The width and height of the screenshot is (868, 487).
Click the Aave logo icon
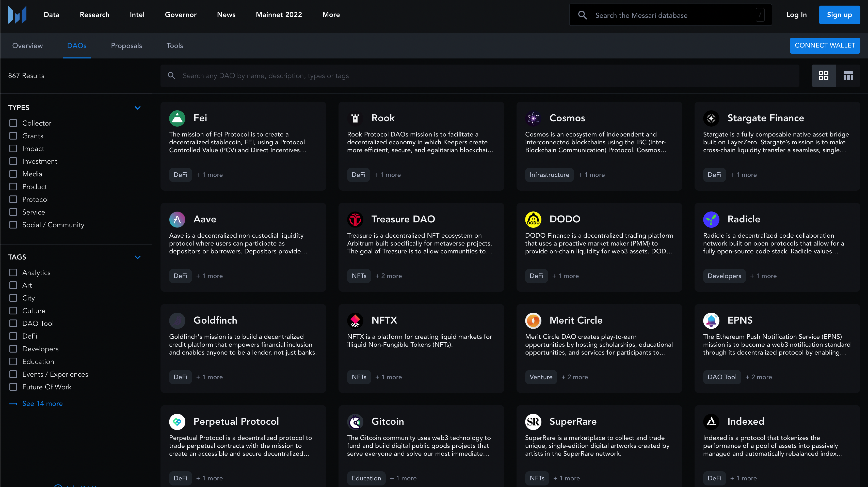(x=177, y=219)
